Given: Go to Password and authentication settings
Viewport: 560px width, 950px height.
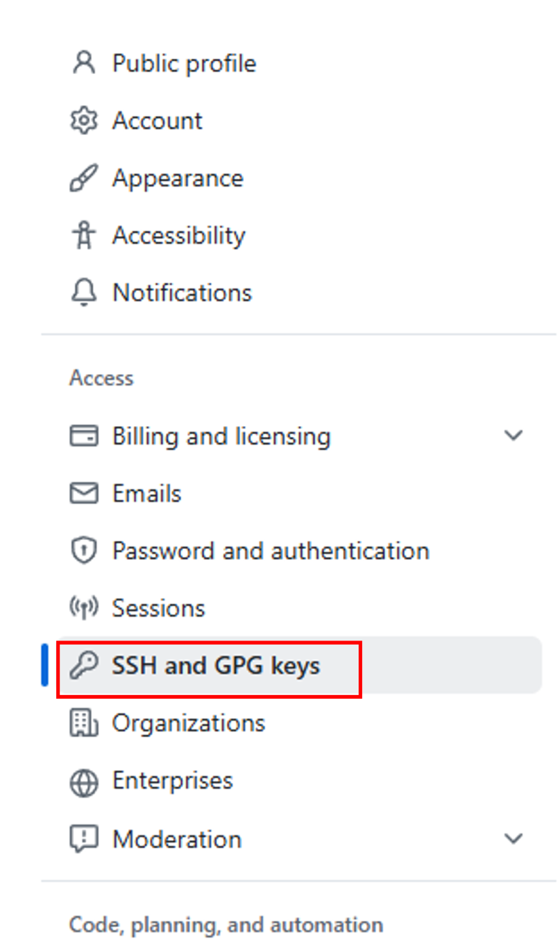Looking at the screenshot, I should pyautogui.click(x=271, y=551).
